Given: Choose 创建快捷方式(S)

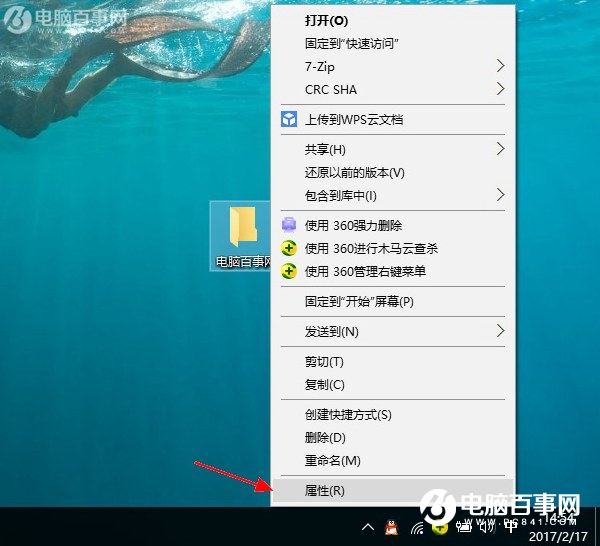Looking at the screenshot, I should coord(393,414).
